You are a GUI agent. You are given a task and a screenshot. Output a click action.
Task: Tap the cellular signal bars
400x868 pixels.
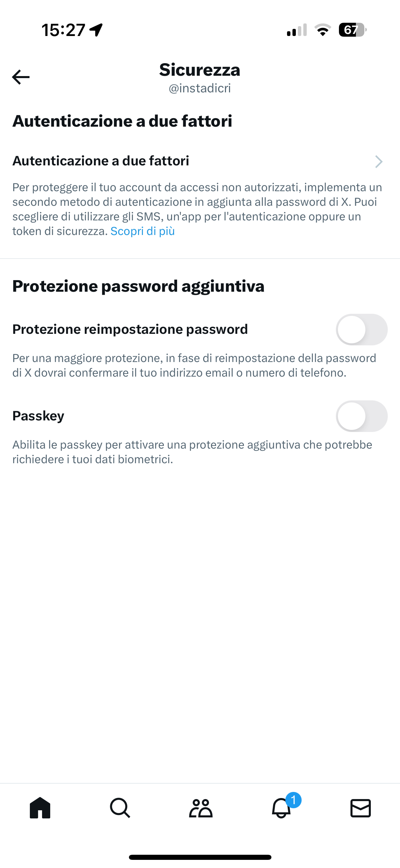297,30
